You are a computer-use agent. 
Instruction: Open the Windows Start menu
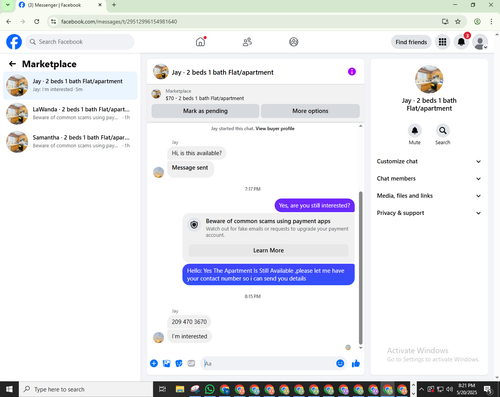click(x=9, y=389)
